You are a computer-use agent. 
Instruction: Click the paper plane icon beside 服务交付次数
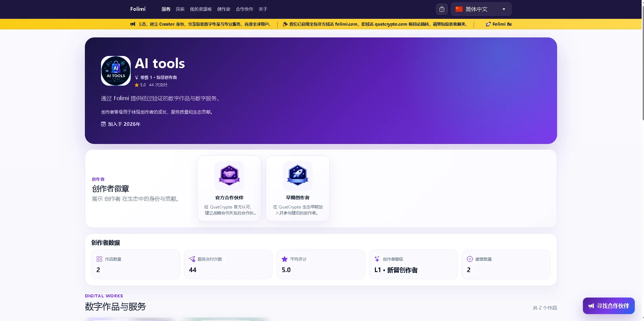click(192, 259)
